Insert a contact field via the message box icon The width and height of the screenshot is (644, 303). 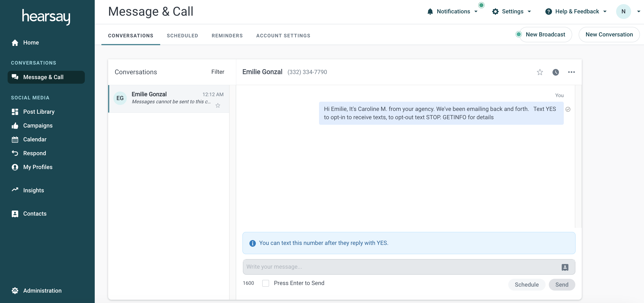(x=565, y=267)
